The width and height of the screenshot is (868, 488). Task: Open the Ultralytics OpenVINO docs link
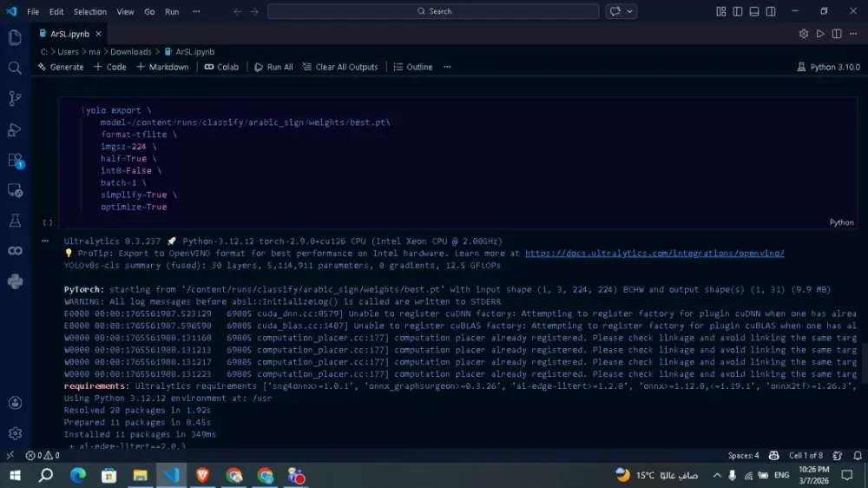[x=654, y=254]
